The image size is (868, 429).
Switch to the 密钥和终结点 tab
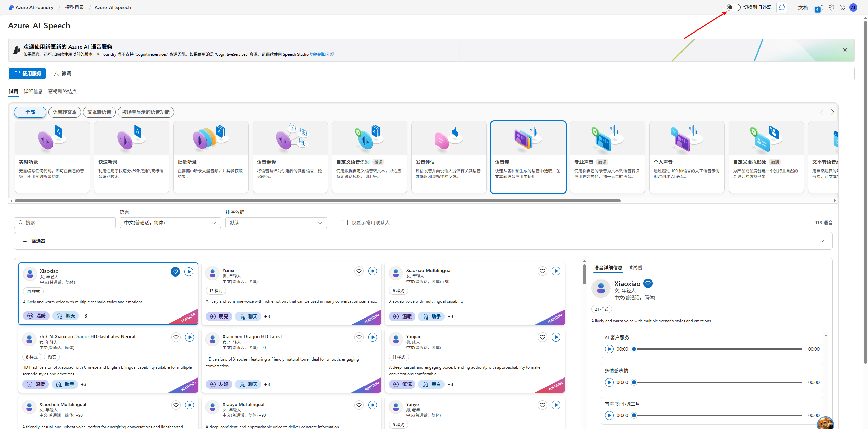62,91
